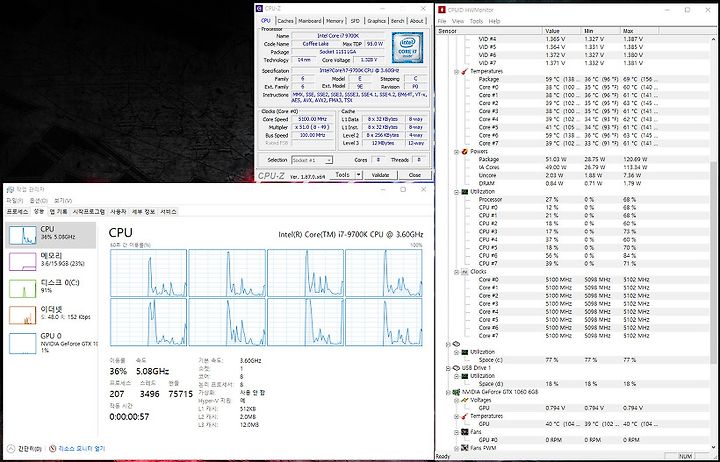Open the 서비스 tab in Task Manager
This screenshot has height=462, width=720.
[x=168, y=212]
